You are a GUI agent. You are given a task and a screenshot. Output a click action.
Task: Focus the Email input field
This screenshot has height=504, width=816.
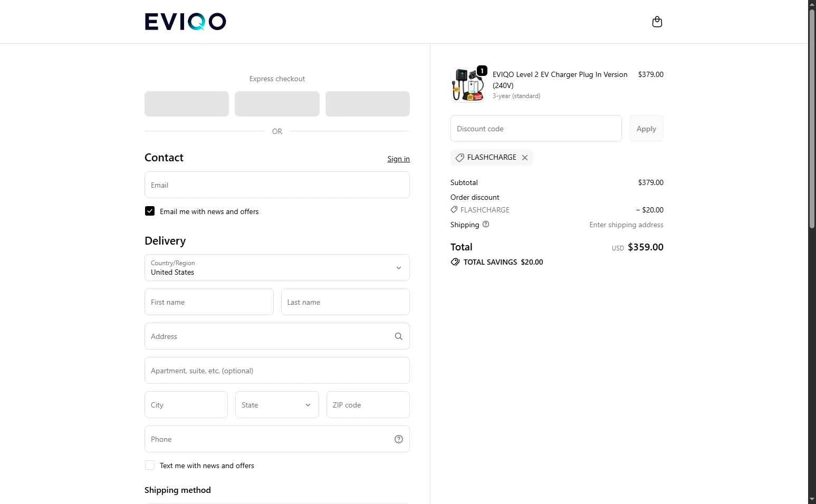(x=277, y=185)
